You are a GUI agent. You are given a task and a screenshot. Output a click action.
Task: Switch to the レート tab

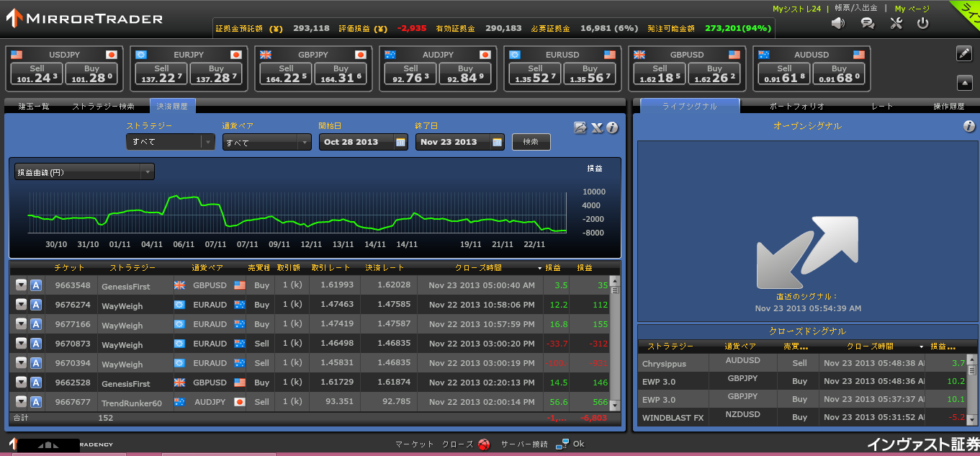point(882,106)
